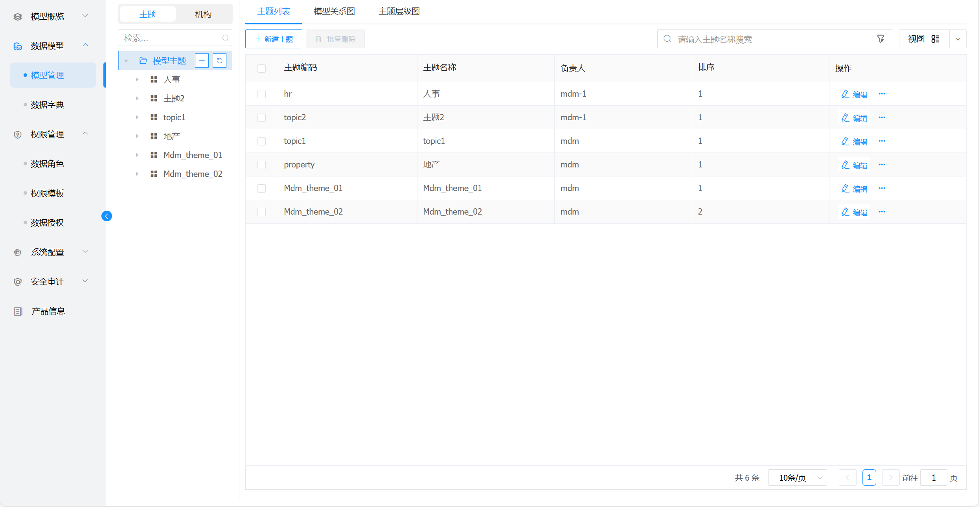Open more actions for Mdm_theme_02 row
Viewport: 980px width, 507px height.
point(882,212)
